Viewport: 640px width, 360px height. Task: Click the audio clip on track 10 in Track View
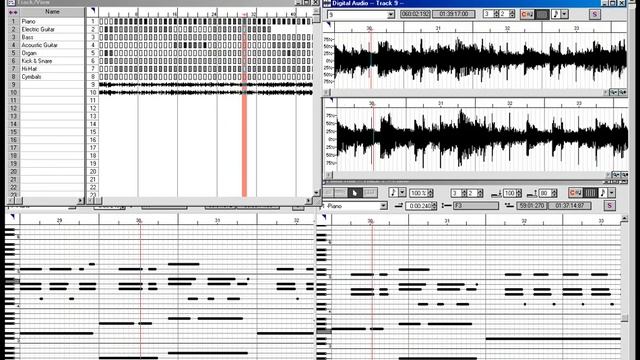click(x=206, y=93)
